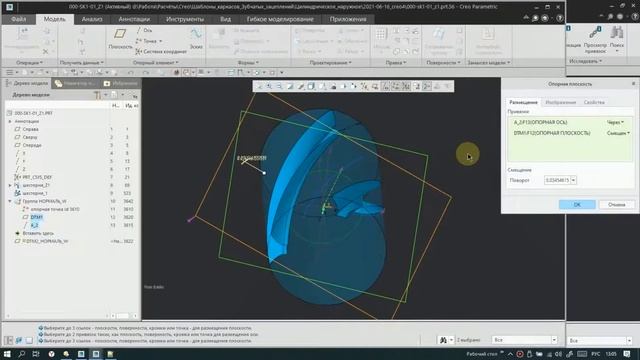Open the Получить данные group dropdown
The width and height of the screenshot is (640, 360).
[82, 62]
